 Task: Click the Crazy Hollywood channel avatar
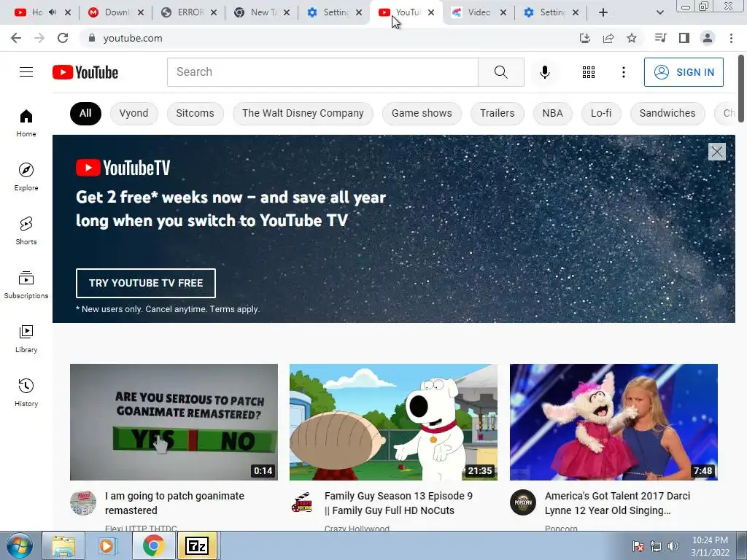click(302, 502)
